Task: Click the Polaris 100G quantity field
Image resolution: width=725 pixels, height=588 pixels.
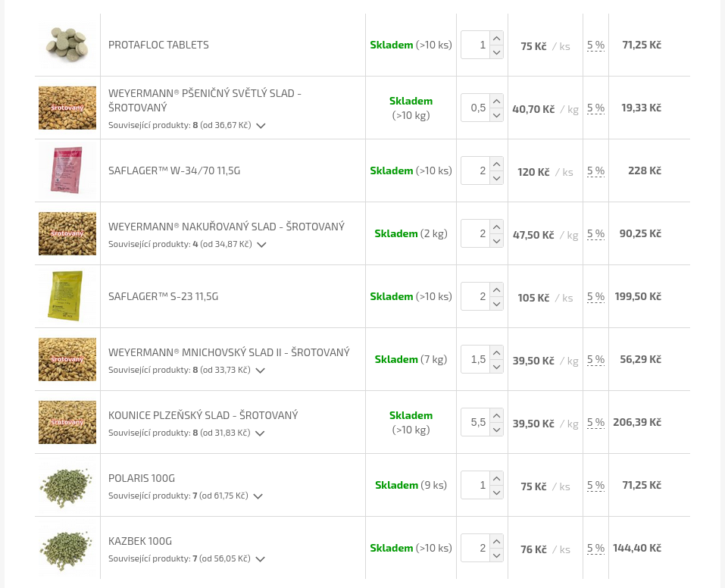Action: point(475,485)
